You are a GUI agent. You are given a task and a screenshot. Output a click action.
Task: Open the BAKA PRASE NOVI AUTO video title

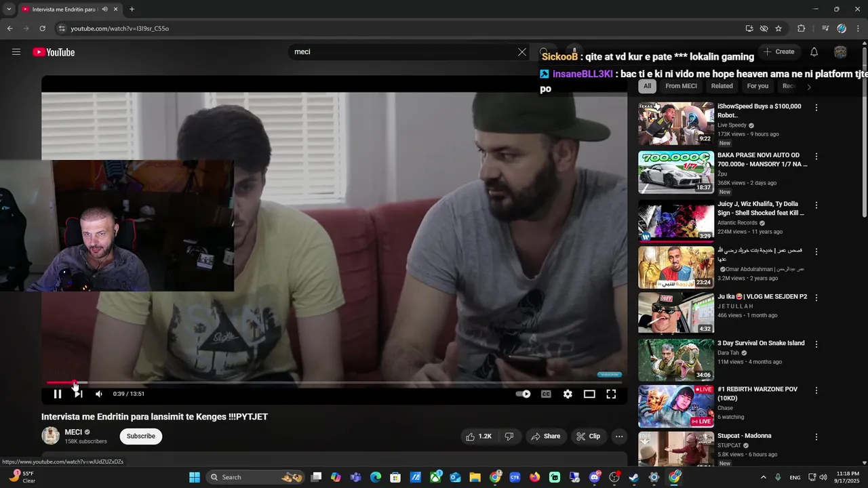coord(762,159)
